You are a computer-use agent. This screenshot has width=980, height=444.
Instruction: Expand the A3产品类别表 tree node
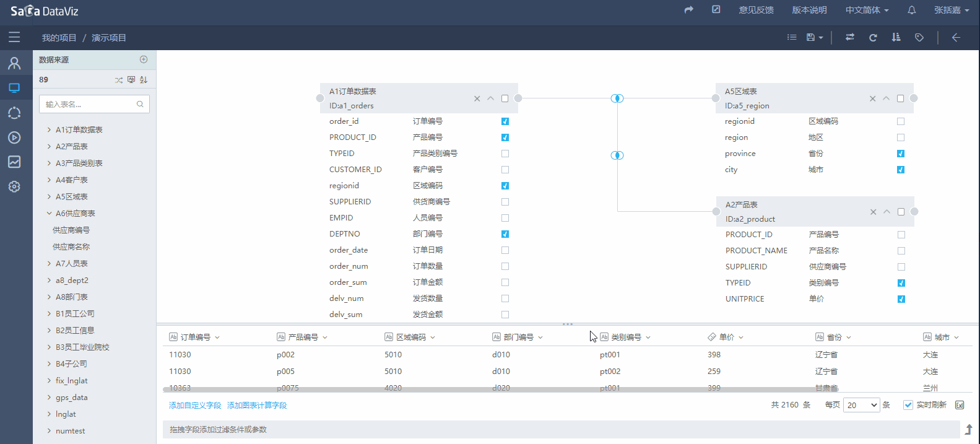(x=50, y=163)
